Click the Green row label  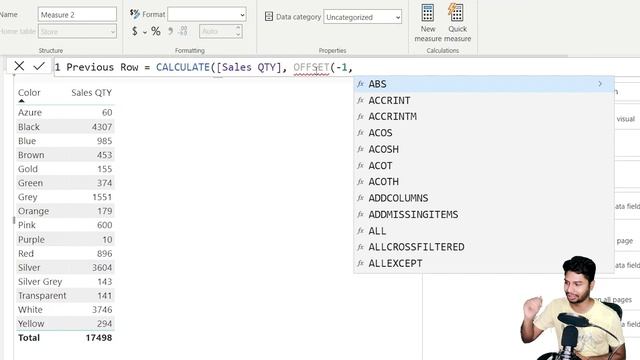(30, 183)
